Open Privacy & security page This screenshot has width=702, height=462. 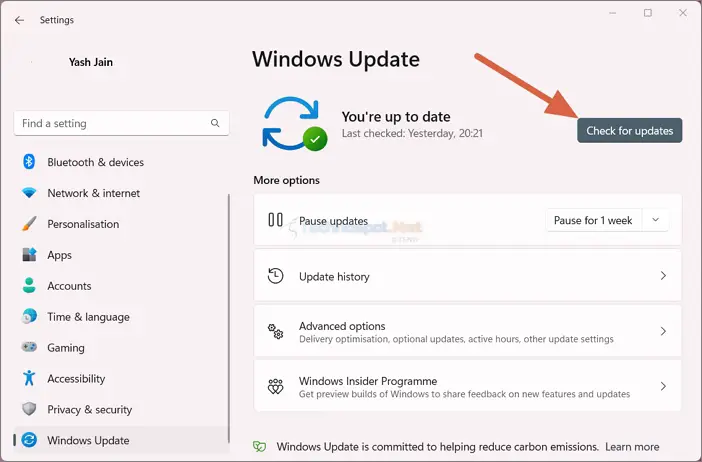(121, 409)
